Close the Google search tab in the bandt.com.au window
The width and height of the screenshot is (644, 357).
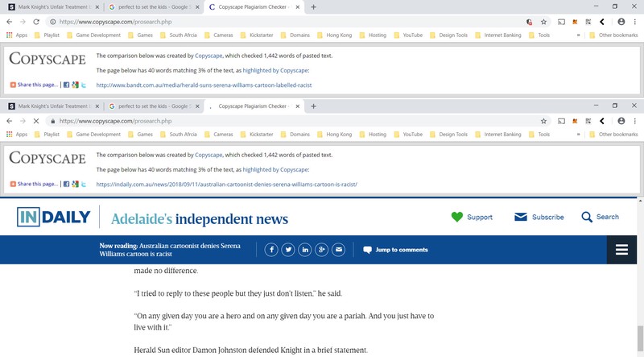197,7
